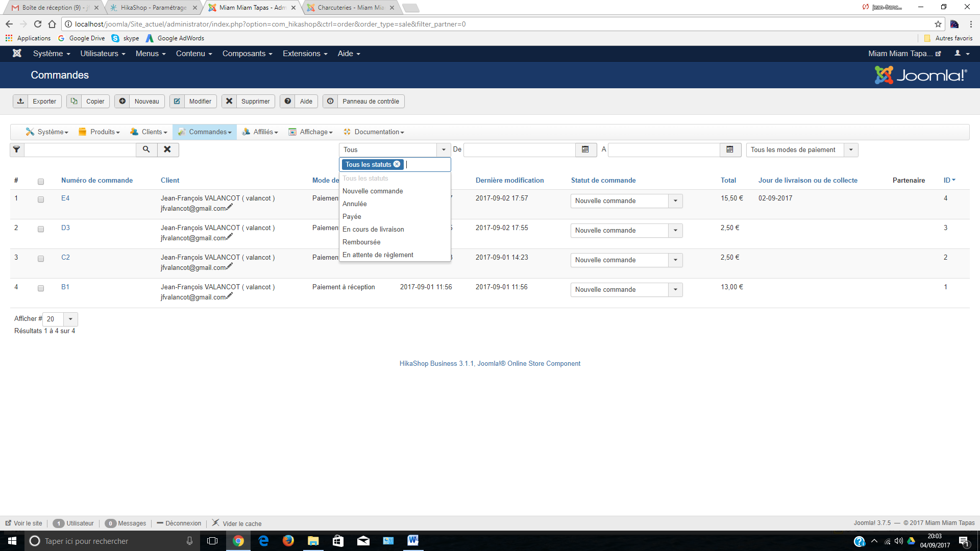Open the end date calendar picker icon
Viewport: 980px width, 551px height.
point(730,149)
